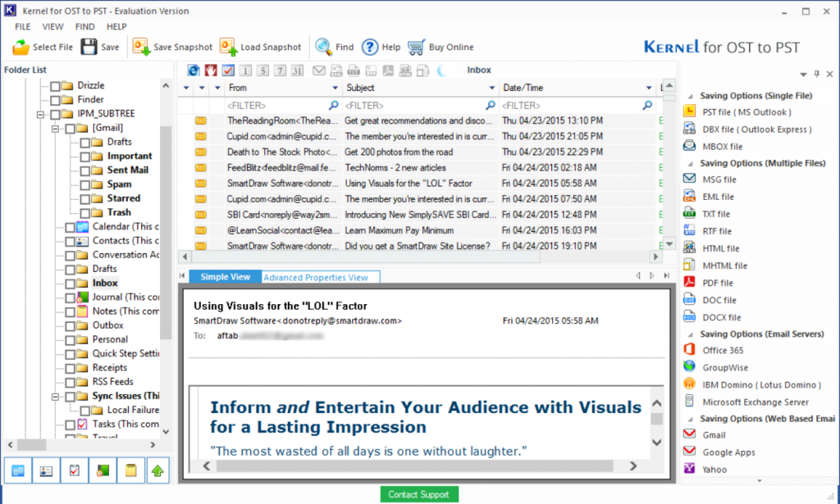
Task: Toggle the checkbox next to the Inbox folder
Action: 70,283
